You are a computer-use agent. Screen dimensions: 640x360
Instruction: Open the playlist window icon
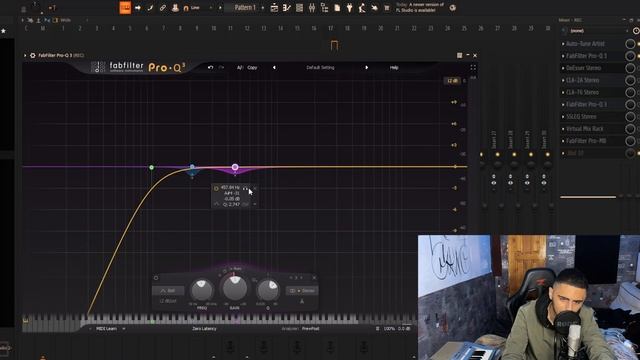(x=274, y=8)
